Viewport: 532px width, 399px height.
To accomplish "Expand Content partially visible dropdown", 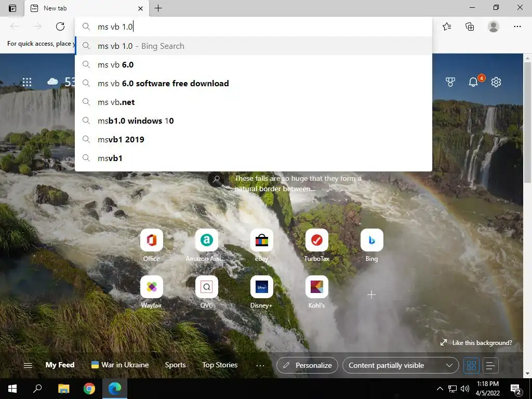I will coord(401,365).
